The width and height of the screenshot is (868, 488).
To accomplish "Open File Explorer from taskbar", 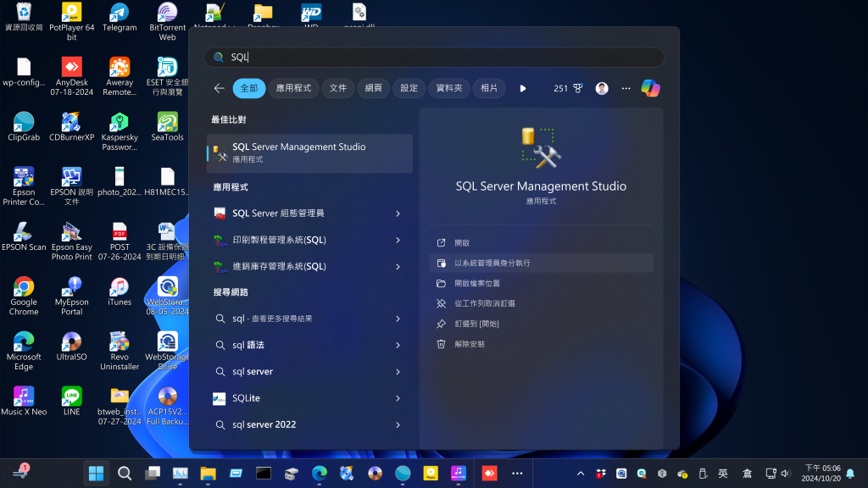I will click(209, 473).
